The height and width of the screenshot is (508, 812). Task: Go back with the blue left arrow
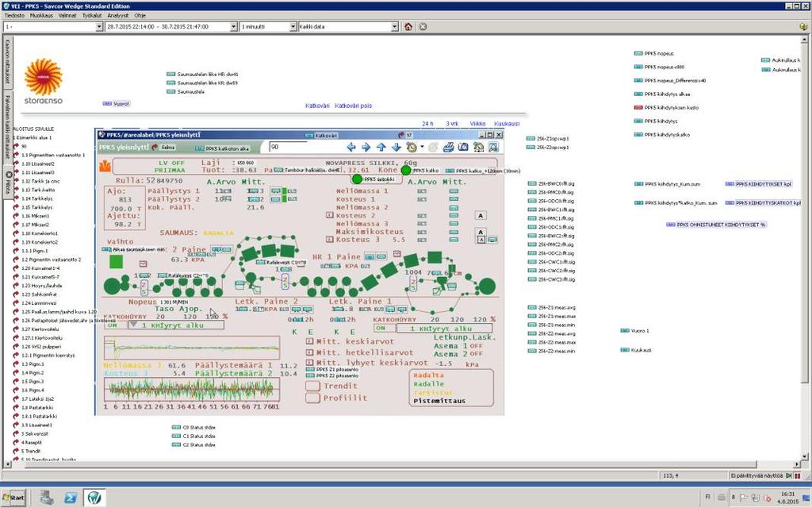tap(351, 147)
